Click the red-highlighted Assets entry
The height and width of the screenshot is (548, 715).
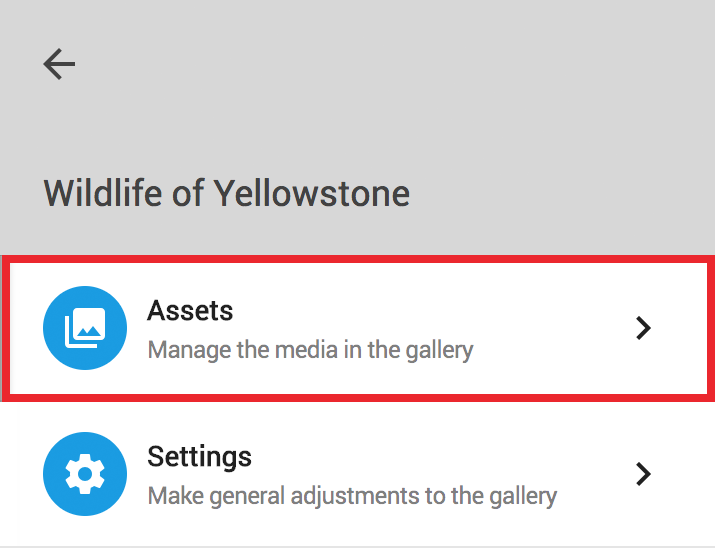point(358,328)
